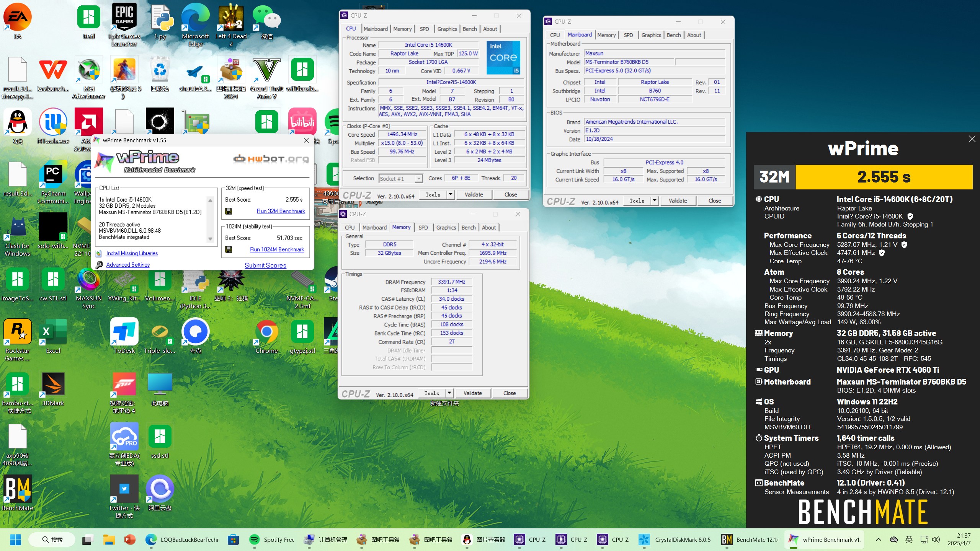Open Excel desktop shortcut
This screenshot has height=551, width=980.
click(53, 336)
